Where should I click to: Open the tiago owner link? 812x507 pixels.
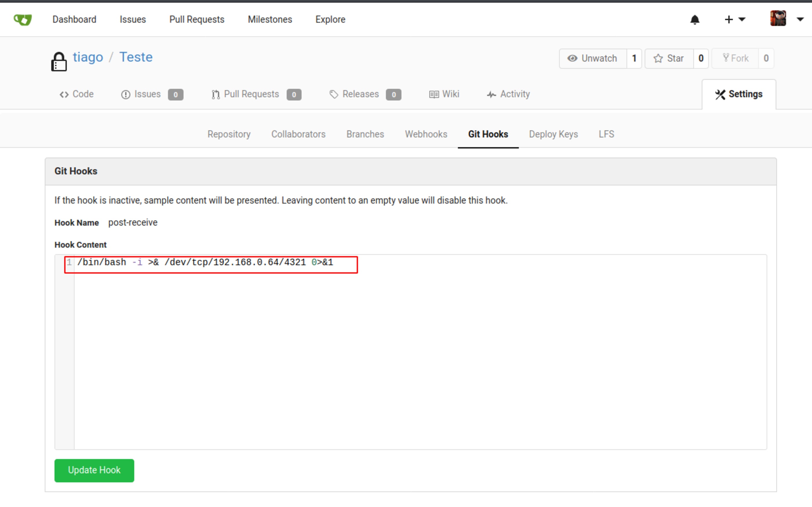click(x=88, y=57)
